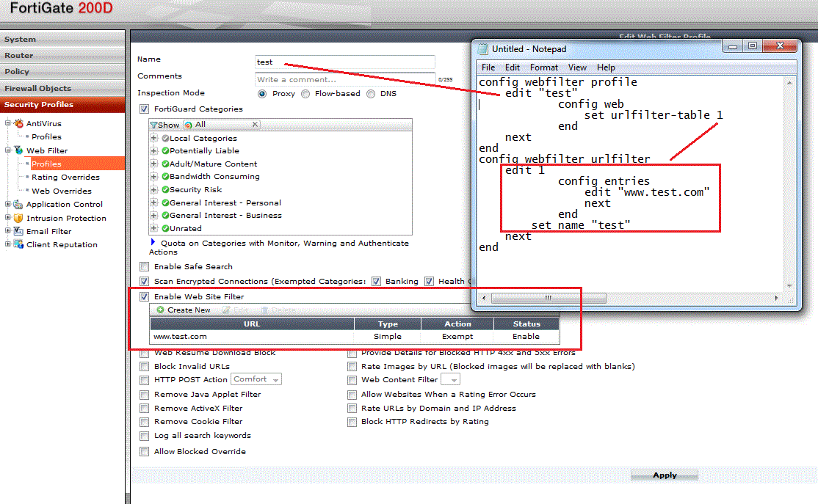The height and width of the screenshot is (504, 818).
Task: Click the Potentially Liable green check icon
Action: (165, 150)
